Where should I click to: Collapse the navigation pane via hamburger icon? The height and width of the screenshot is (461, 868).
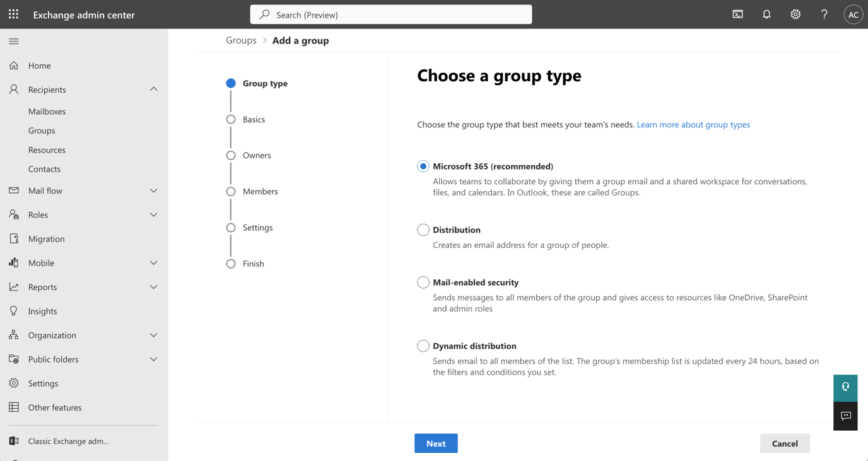coord(13,41)
